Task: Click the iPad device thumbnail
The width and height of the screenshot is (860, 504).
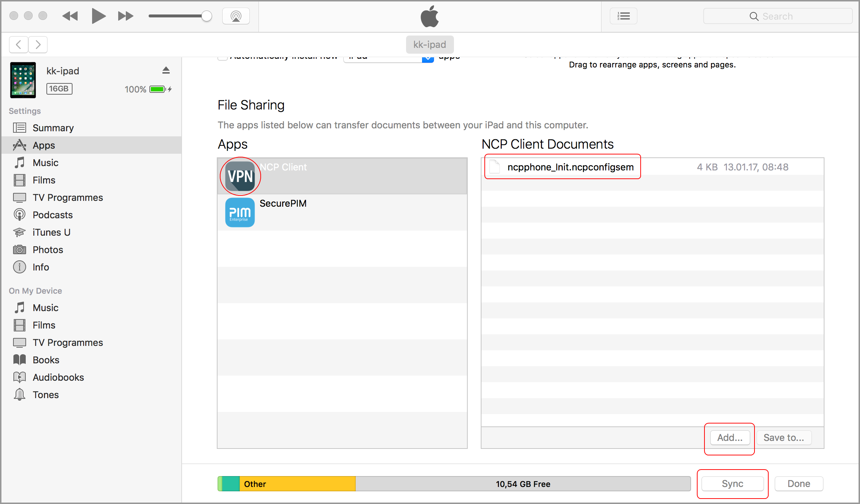Action: click(23, 80)
